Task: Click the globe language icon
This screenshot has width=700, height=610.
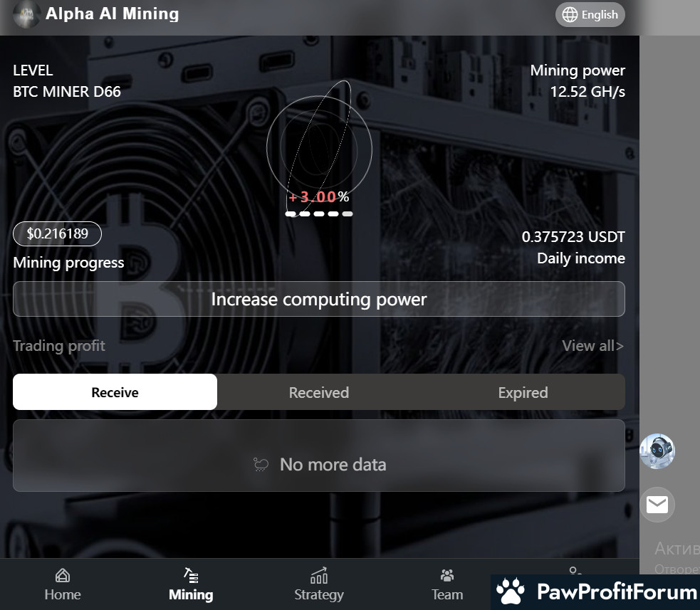Action: click(570, 15)
